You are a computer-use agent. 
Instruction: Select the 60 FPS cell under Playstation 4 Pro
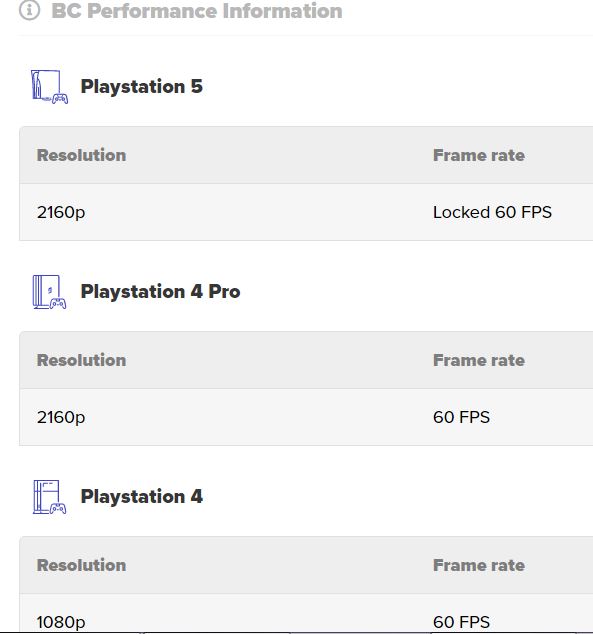[x=461, y=417]
